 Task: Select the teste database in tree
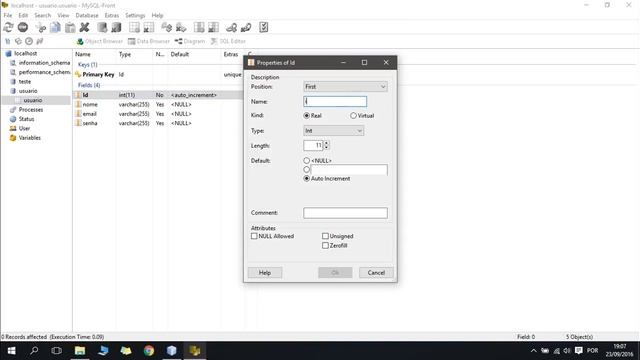tap(24, 82)
